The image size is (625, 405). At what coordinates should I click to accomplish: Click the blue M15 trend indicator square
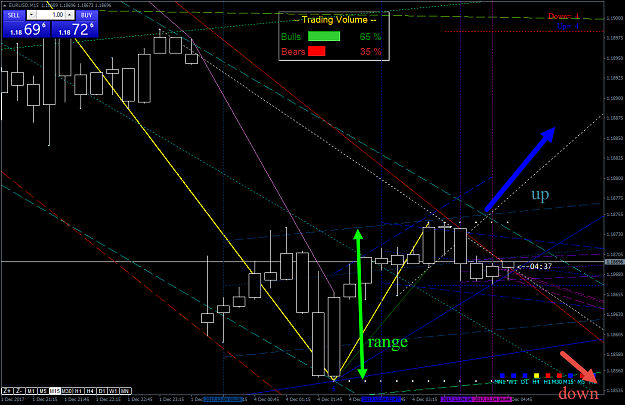coord(571,376)
